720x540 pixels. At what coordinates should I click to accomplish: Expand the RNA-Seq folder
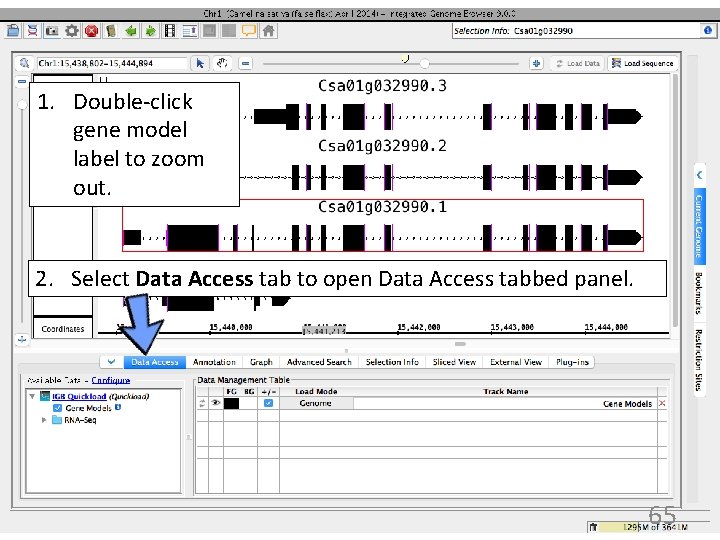coord(44,420)
